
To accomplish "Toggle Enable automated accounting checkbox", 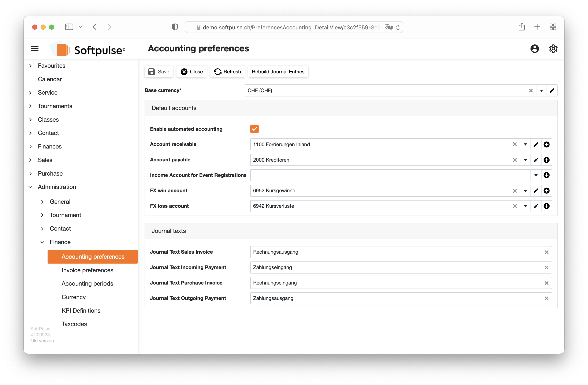I will 254,129.
